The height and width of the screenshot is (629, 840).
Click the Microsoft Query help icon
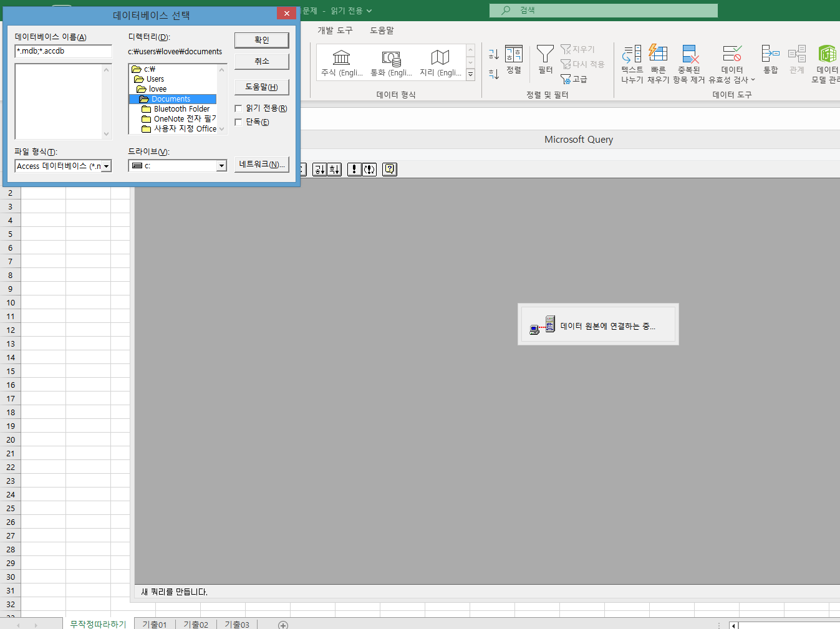pos(390,169)
